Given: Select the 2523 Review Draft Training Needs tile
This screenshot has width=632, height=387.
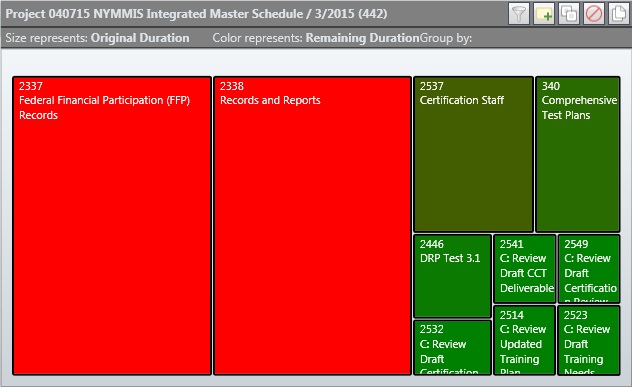Looking at the screenshot, I should [588, 340].
